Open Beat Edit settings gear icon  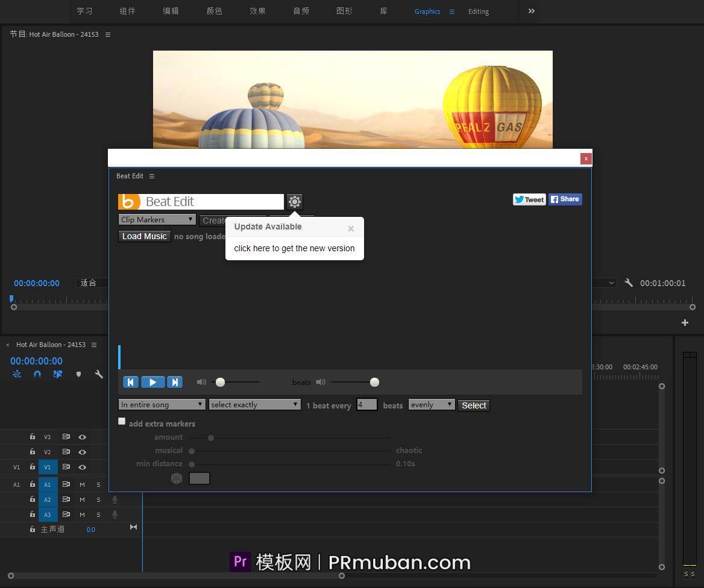[294, 202]
